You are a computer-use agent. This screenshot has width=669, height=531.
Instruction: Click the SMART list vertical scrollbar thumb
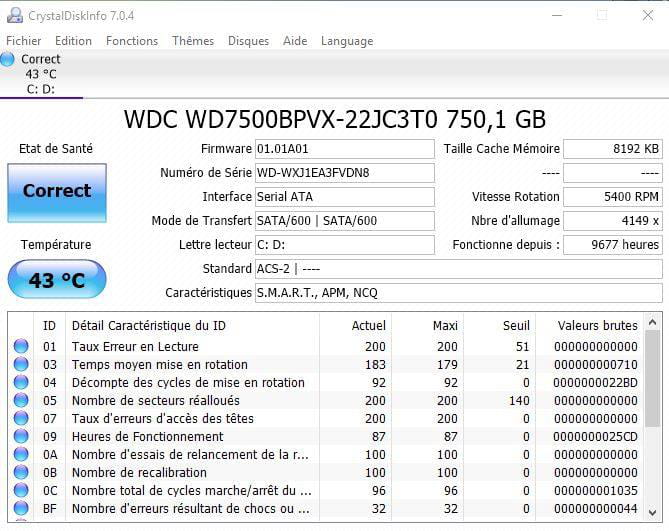pyautogui.click(x=652, y=379)
